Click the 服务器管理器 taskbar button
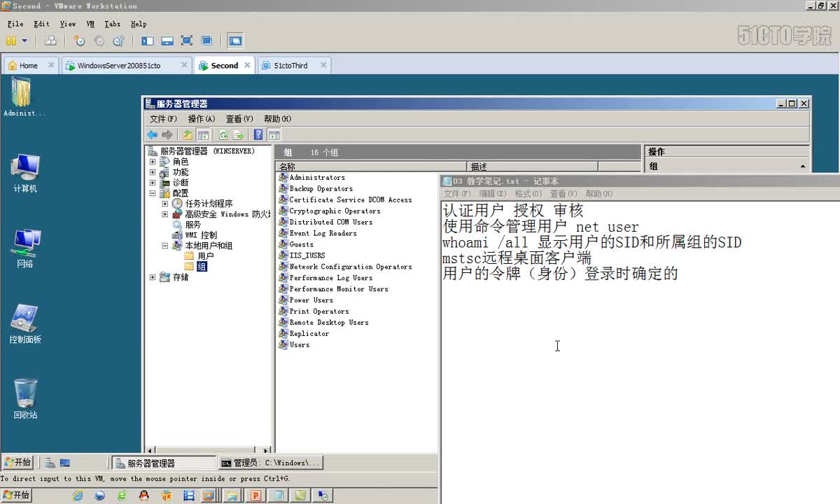 [164, 463]
